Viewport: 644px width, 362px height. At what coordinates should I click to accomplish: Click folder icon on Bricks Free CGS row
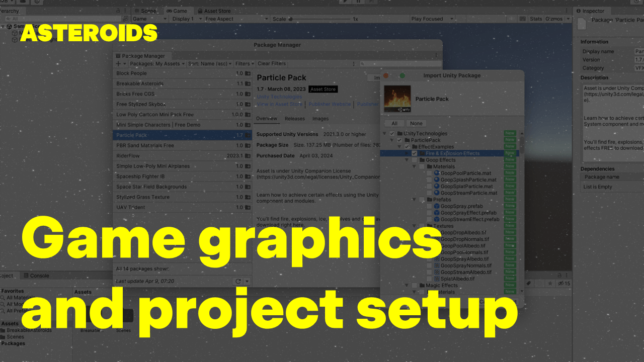pyautogui.click(x=248, y=94)
